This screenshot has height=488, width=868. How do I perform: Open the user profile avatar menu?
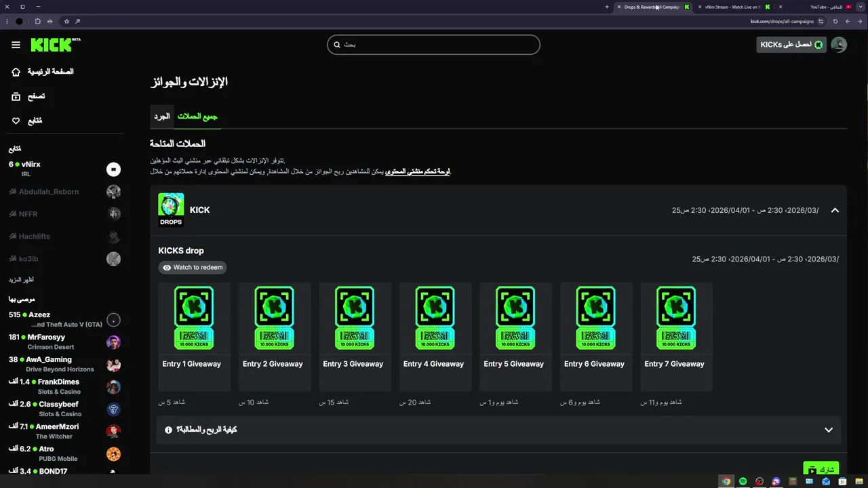pyautogui.click(x=839, y=45)
